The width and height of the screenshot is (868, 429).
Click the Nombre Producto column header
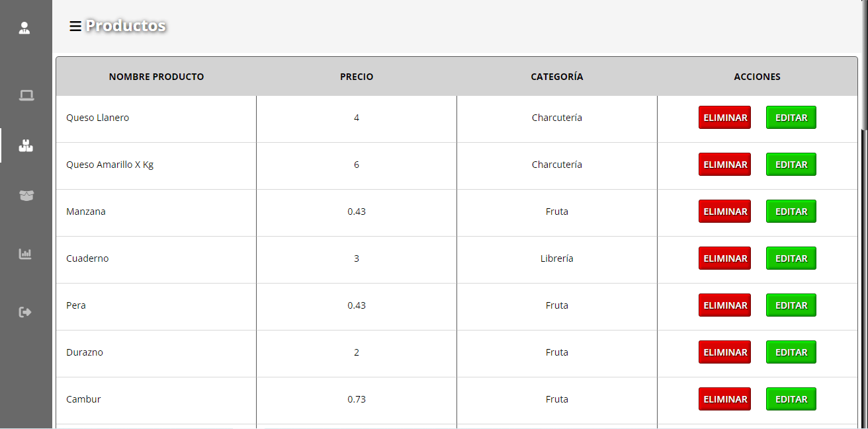pyautogui.click(x=156, y=77)
